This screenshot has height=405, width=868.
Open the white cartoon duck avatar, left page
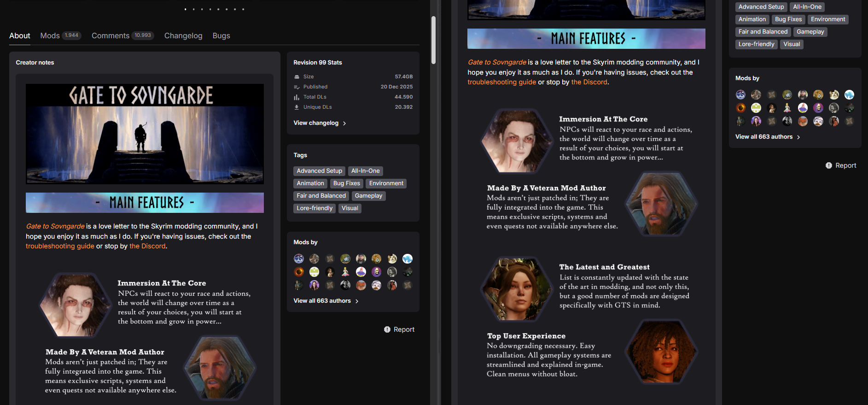[377, 285]
